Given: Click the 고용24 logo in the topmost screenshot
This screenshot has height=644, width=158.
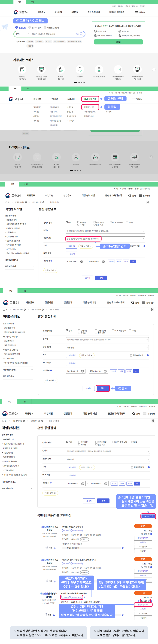Looking at the screenshot, I should coord(21,12).
